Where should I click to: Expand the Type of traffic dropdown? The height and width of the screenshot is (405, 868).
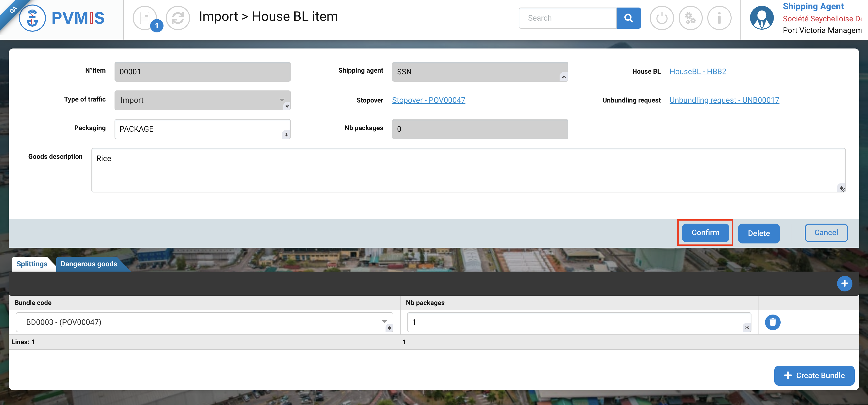pyautogui.click(x=282, y=100)
